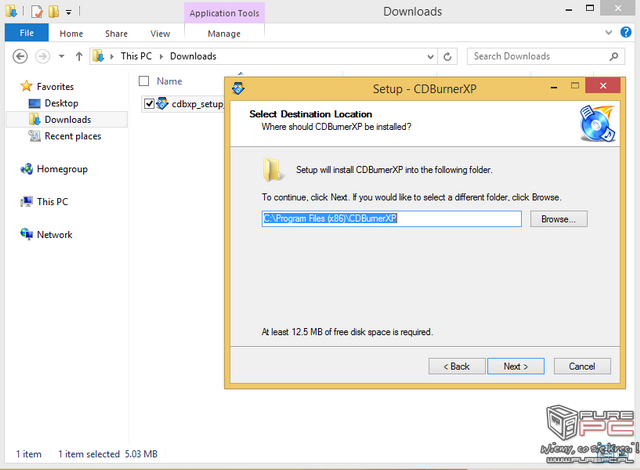Screen dimensions: 640x470
Task: Click the This PC computer icon
Action: pyautogui.click(x=27, y=202)
